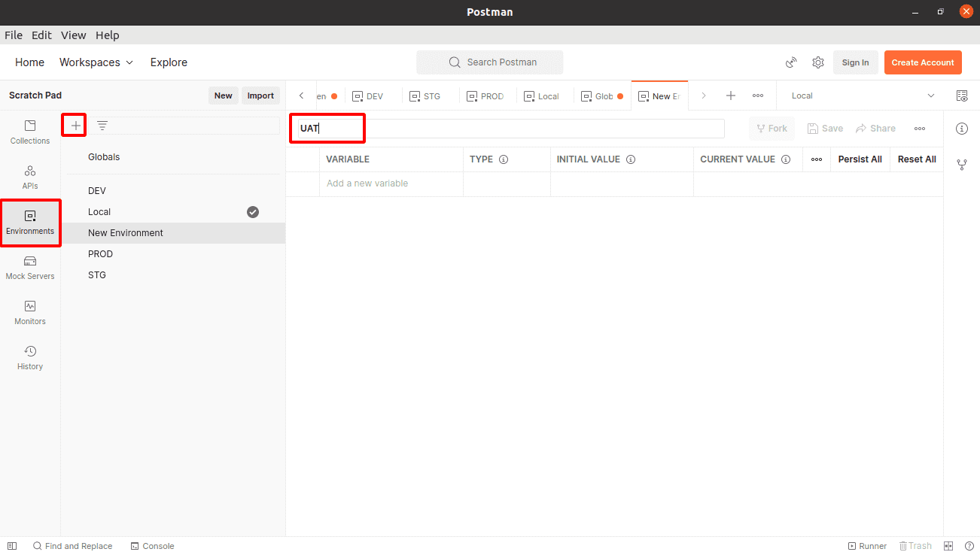
Task: Open the View menu
Action: point(73,35)
